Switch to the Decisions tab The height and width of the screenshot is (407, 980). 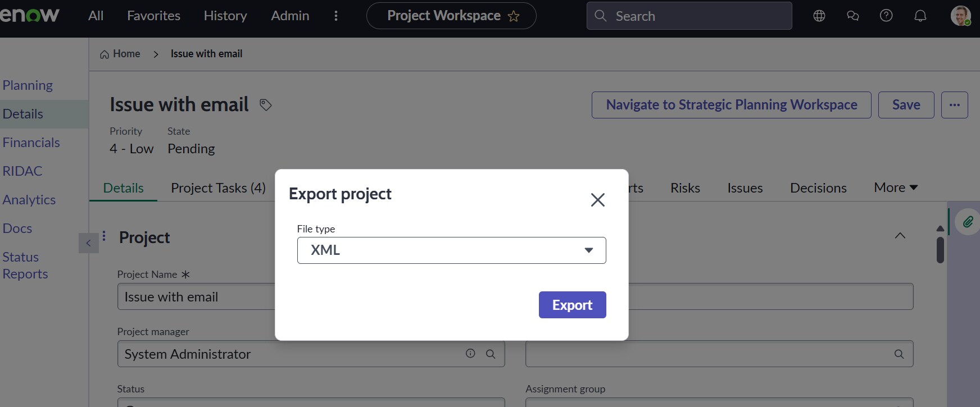pos(818,188)
